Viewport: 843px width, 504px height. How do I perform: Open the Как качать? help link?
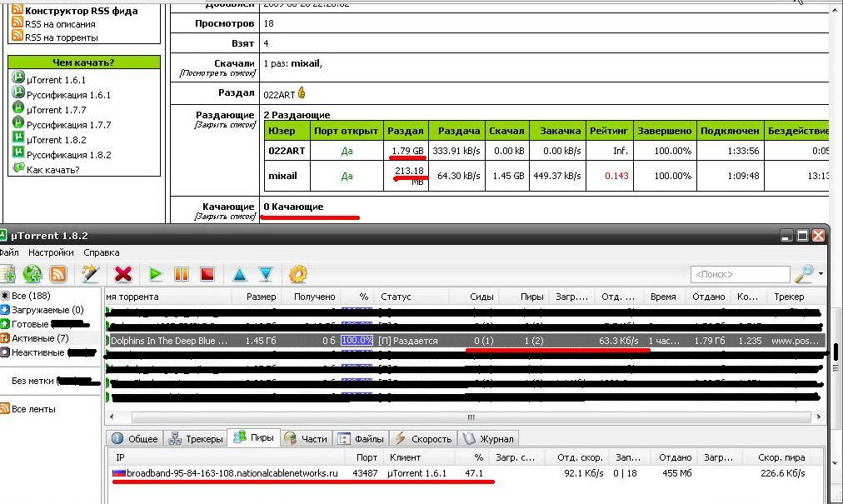click(x=52, y=170)
